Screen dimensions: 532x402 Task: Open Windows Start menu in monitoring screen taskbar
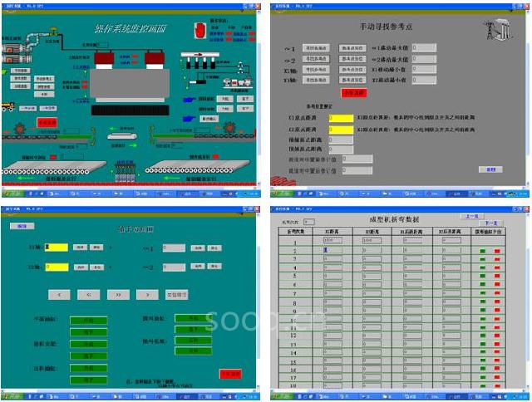click(14, 192)
